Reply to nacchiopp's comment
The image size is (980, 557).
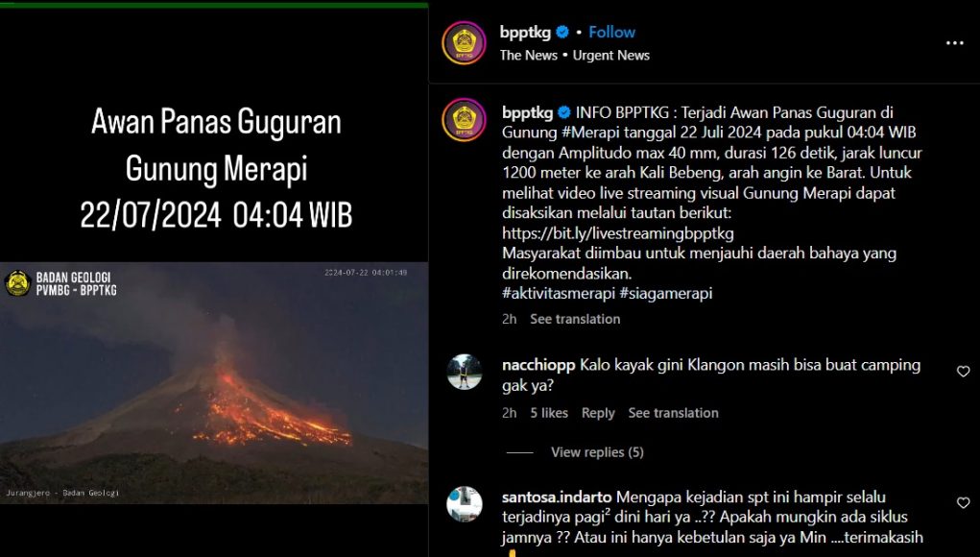[597, 413]
